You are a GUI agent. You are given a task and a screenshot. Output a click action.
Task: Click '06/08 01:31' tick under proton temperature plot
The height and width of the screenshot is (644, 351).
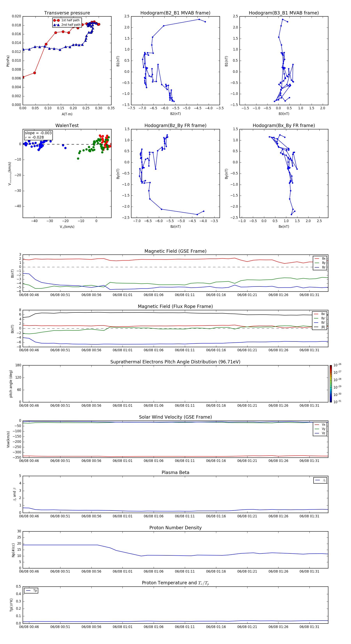tap(309, 627)
